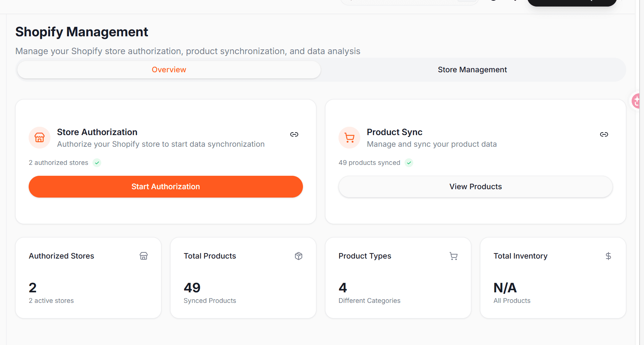Click 'Manage and sync your product data' text
The image size is (644, 345).
coord(432,144)
